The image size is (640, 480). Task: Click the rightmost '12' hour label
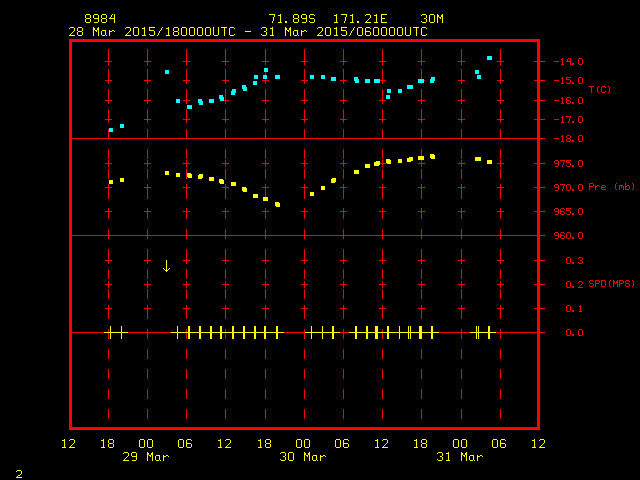click(538, 444)
